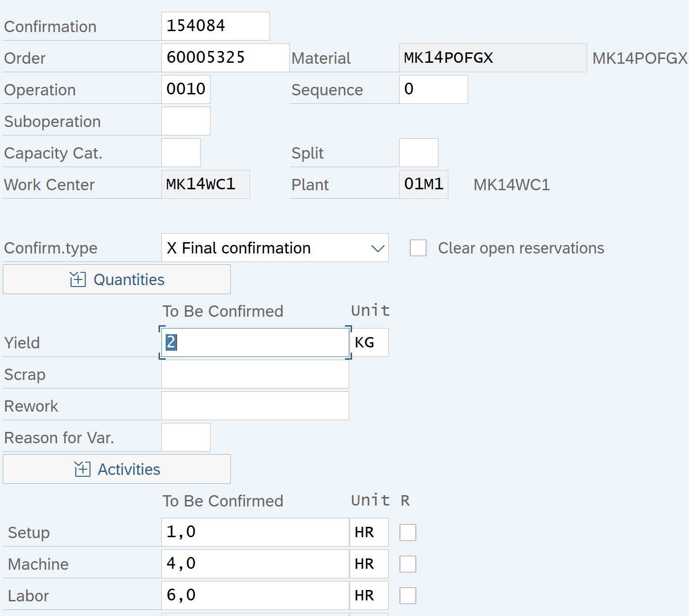Viewport: 689px width, 616px height.
Task: Click the Scrap quantity field
Action: [255, 374]
